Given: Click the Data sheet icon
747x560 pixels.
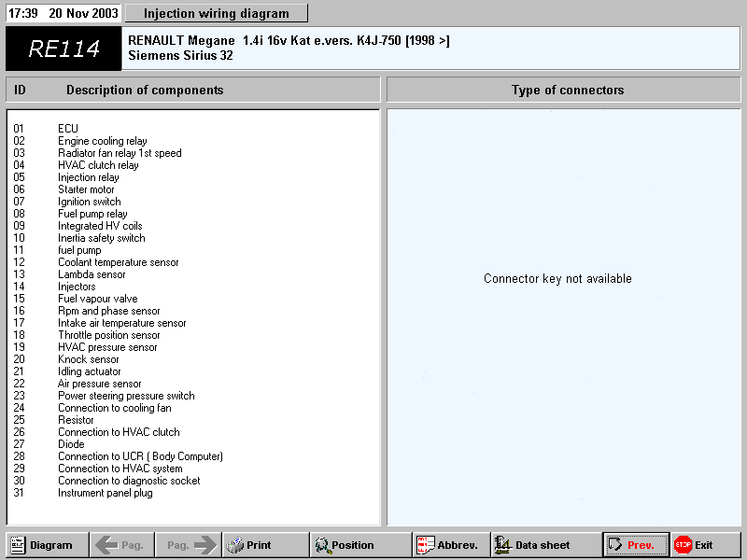Looking at the screenshot, I should 502,545.
